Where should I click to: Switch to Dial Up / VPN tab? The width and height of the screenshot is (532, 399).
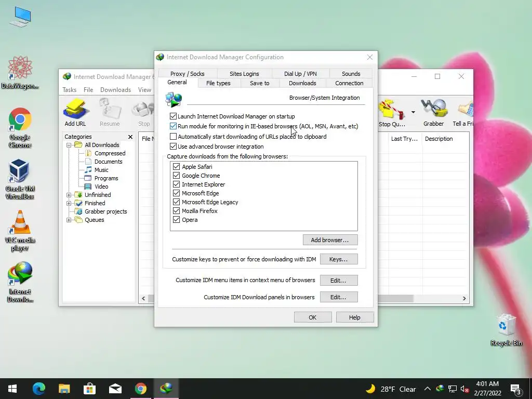[x=300, y=74]
